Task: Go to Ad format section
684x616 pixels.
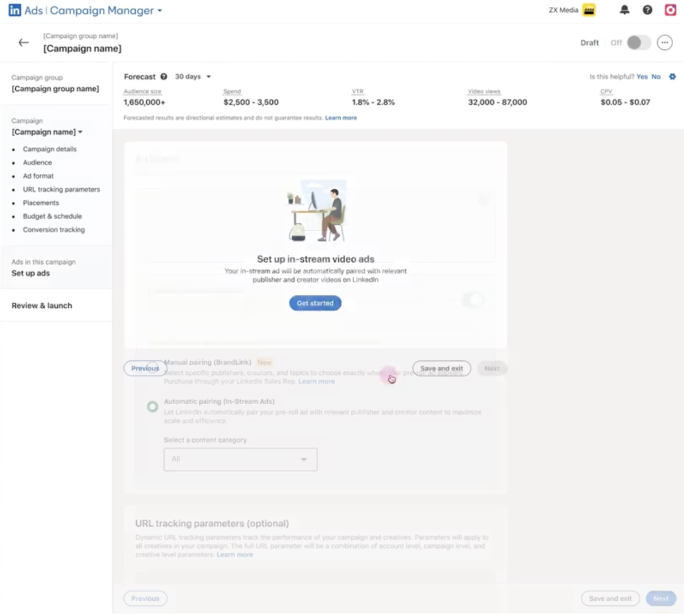Action: click(x=39, y=176)
